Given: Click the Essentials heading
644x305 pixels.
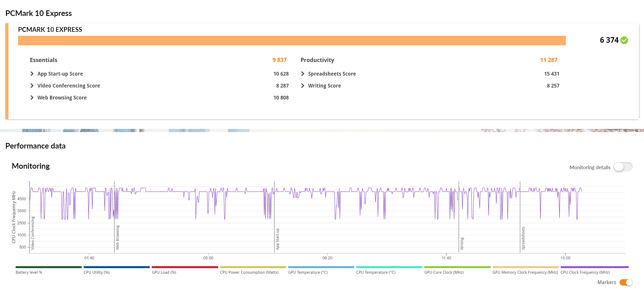Looking at the screenshot, I should pyautogui.click(x=43, y=60).
